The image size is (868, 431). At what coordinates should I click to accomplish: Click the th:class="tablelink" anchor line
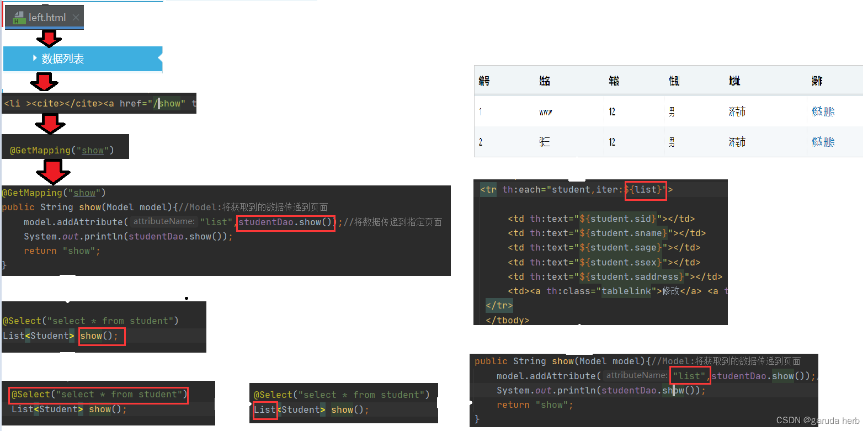pos(617,291)
